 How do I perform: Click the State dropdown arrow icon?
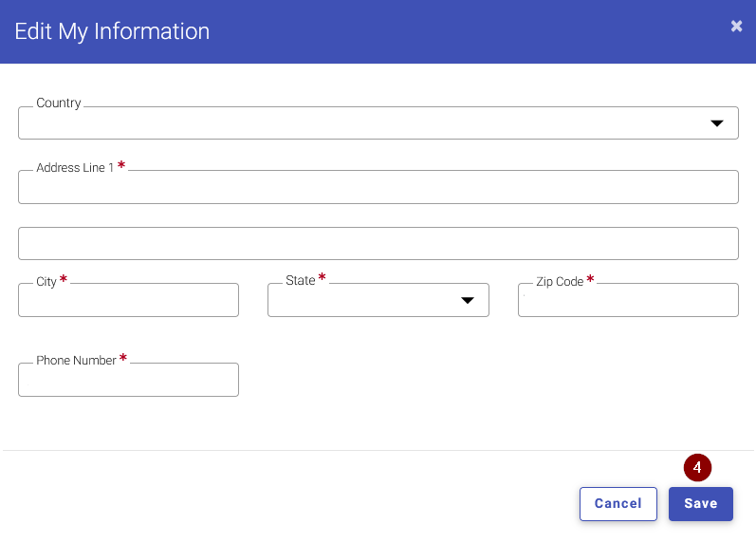coord(468,300)
